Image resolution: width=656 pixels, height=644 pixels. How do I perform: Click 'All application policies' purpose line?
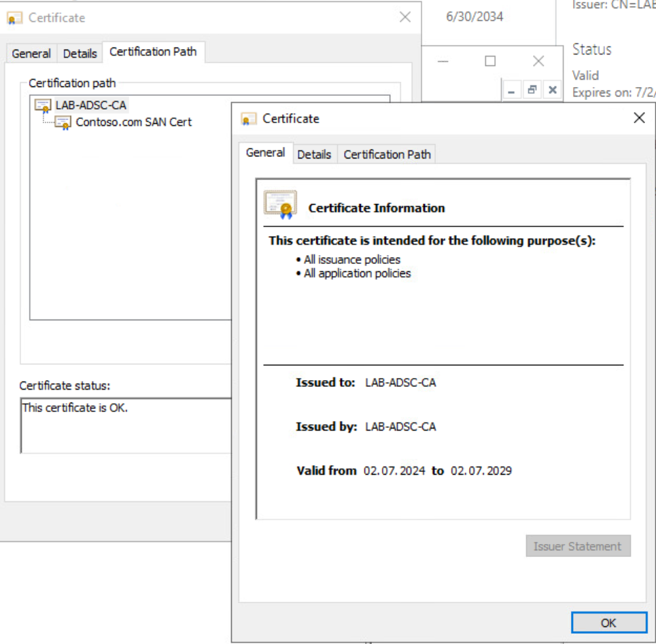pyautogui.click(x=358, y=273)
